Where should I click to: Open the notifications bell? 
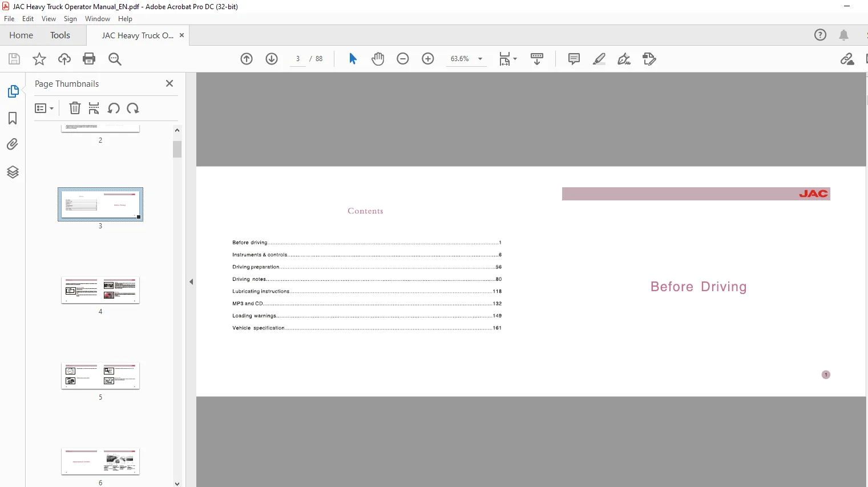click(x=844, y=35)
